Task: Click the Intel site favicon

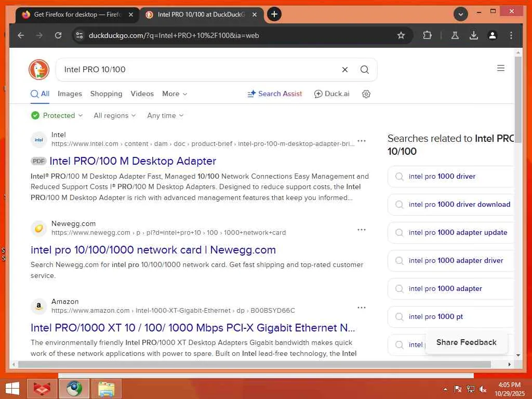Action: (x=38, y=140)
